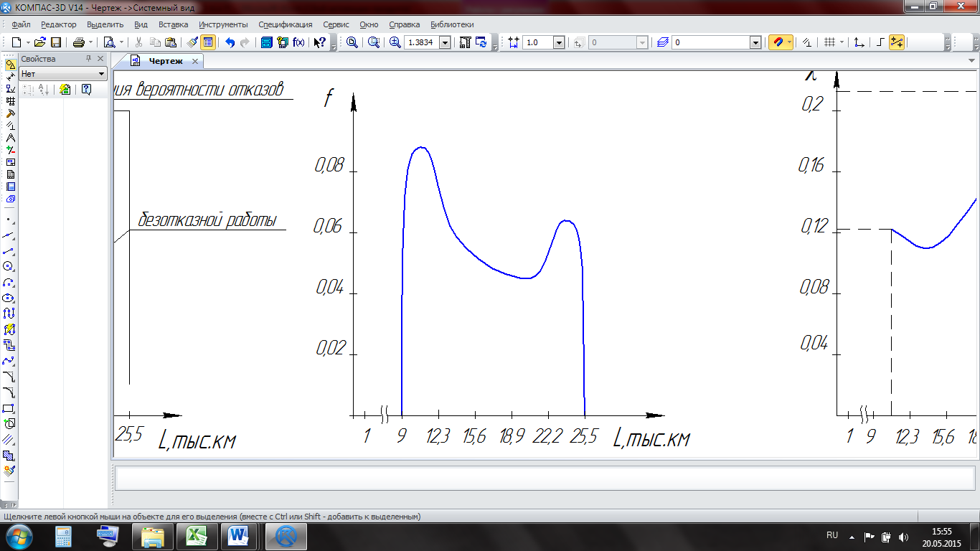Open the Выделить menu
980x551 pixels.
pos(105,24)
